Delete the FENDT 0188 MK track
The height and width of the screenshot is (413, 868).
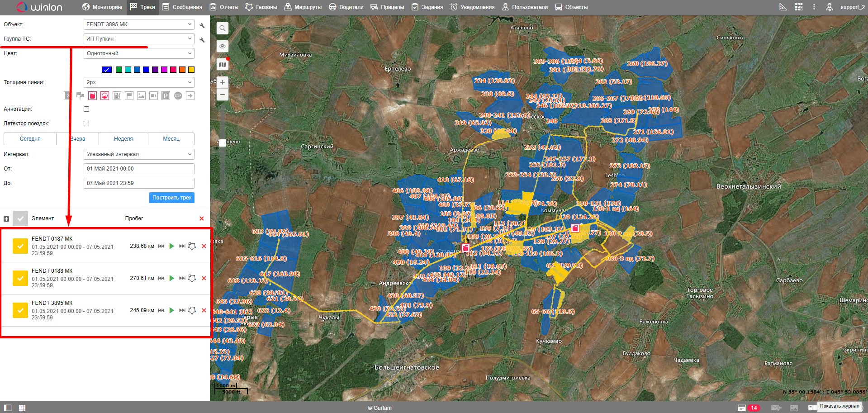204,278
